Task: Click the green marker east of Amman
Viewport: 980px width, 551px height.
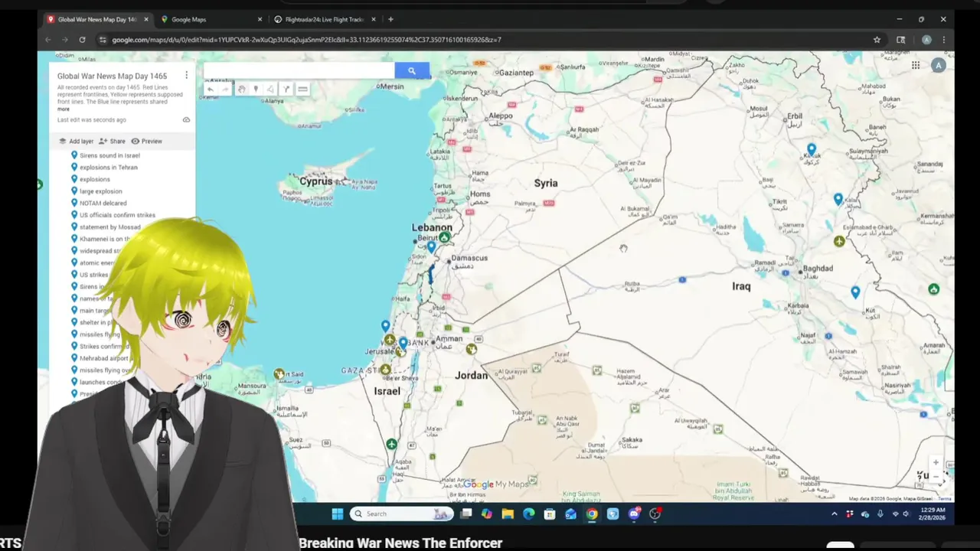Action: point(472,349)
